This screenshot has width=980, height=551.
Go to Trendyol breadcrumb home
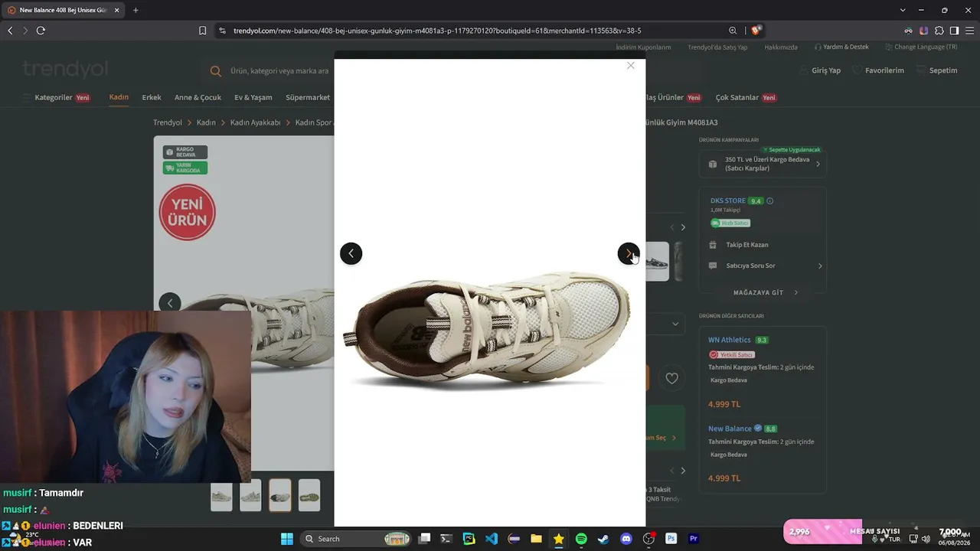coord(168,122)
